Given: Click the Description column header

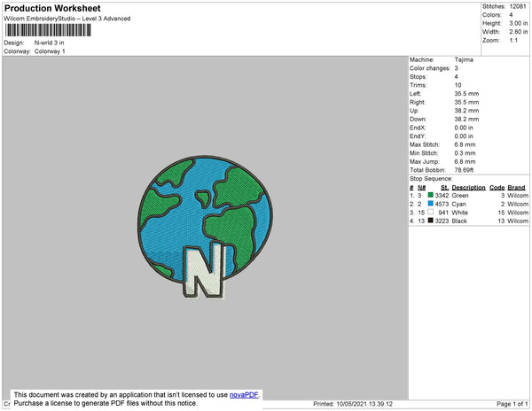Looking at the screenshot, I should [x=468, y=188].
